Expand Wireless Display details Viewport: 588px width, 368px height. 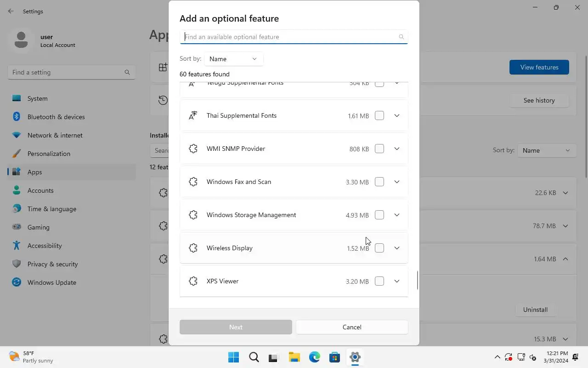[x=397, y=248]
